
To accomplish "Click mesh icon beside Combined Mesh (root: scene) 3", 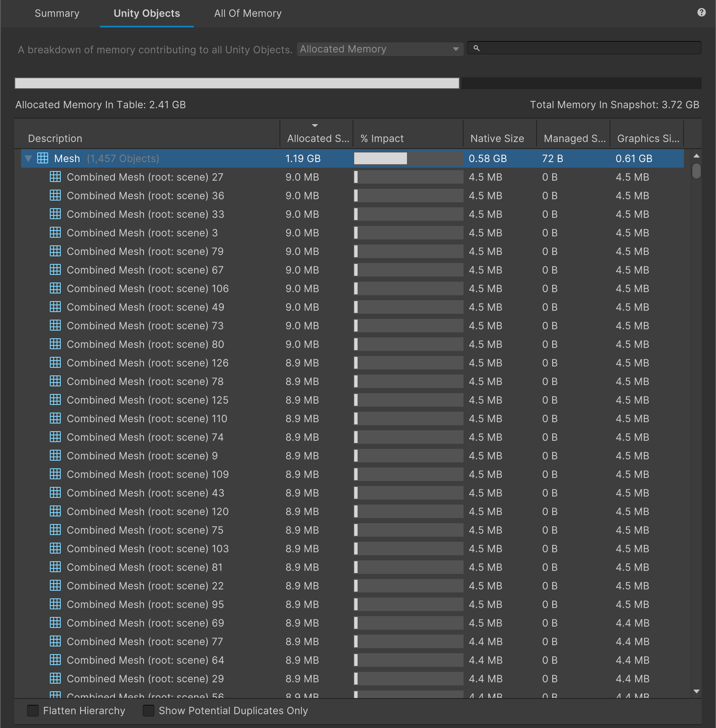I will tap(55, 233).
